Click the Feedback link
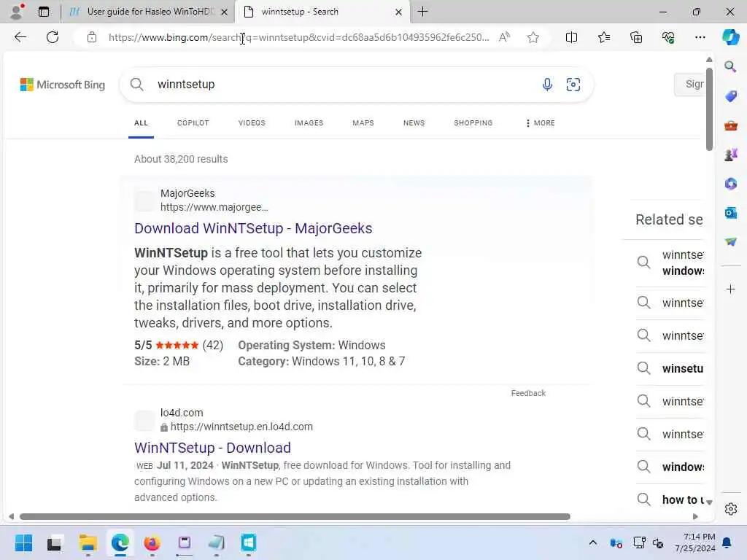 coord(528,393)
